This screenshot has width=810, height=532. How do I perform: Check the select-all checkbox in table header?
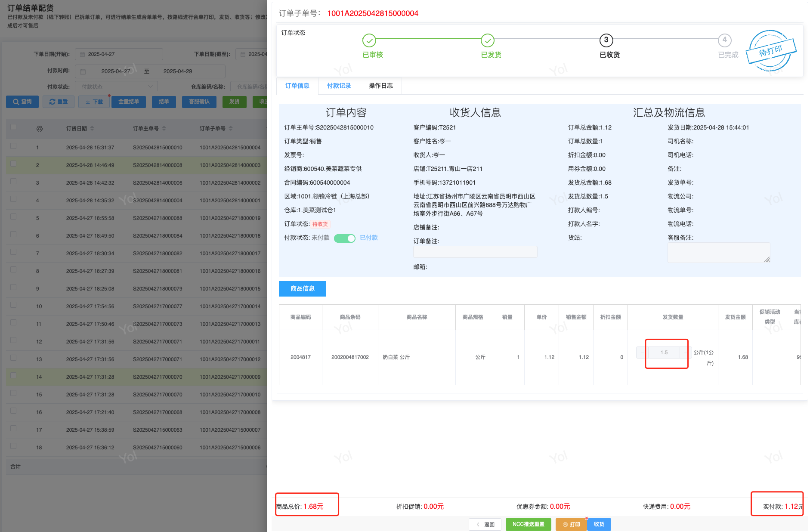tap(13, 127)
